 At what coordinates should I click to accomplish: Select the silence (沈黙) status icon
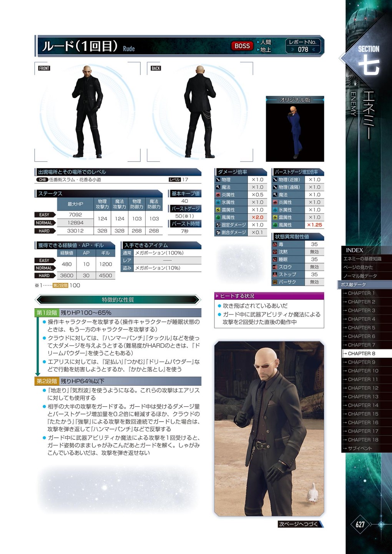[275, 252]
